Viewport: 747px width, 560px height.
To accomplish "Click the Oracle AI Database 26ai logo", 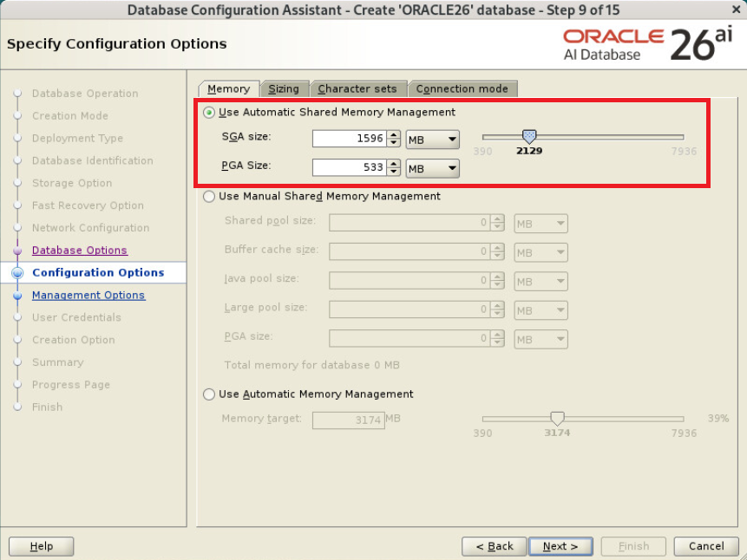I will tap(648, 44).
